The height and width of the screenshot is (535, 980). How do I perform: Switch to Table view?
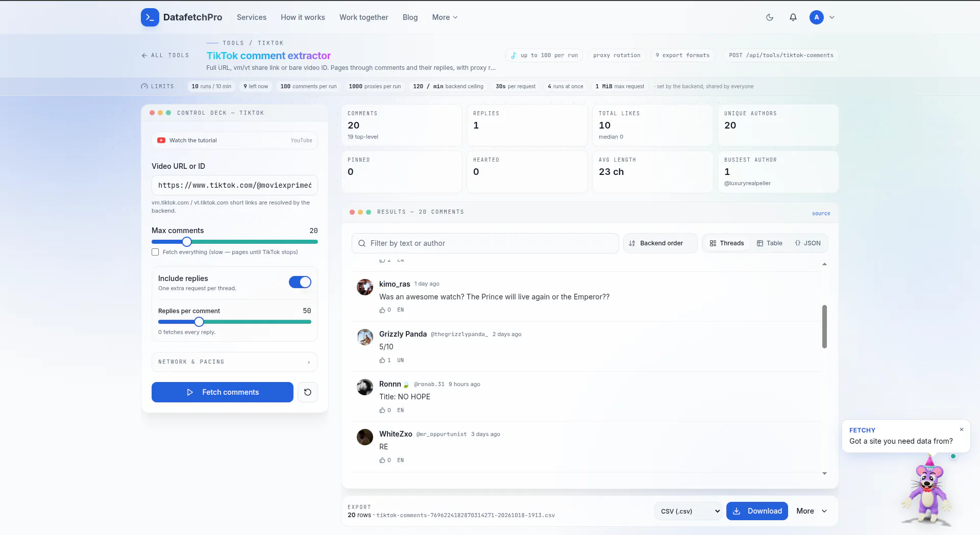tap(769, 243)
